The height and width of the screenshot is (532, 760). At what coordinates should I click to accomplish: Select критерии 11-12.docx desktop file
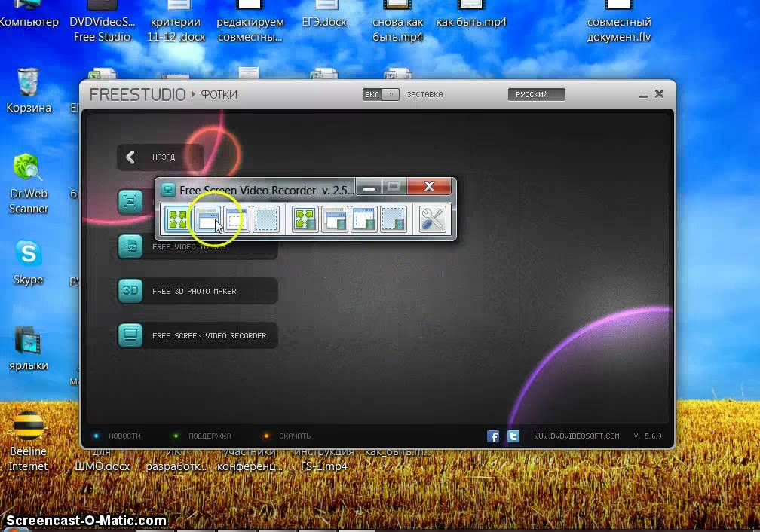click(176, 22)
